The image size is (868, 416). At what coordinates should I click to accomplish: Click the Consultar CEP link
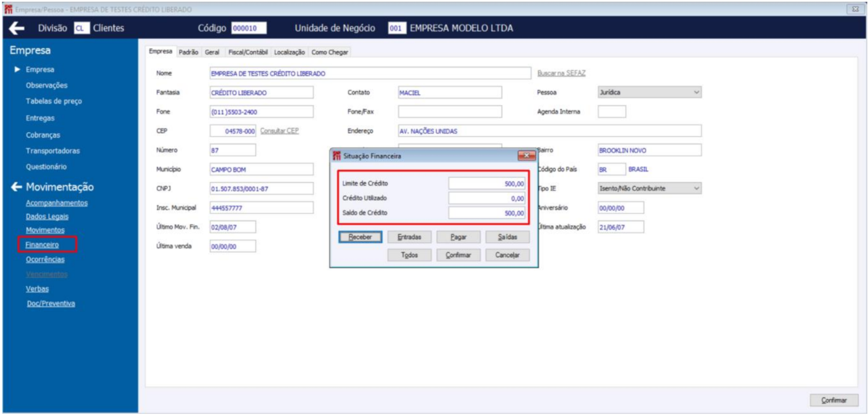(280, 131)
